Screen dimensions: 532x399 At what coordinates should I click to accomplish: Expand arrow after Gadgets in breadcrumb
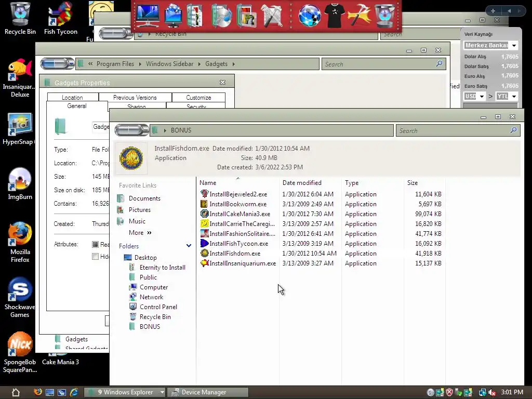pos(233,64)
